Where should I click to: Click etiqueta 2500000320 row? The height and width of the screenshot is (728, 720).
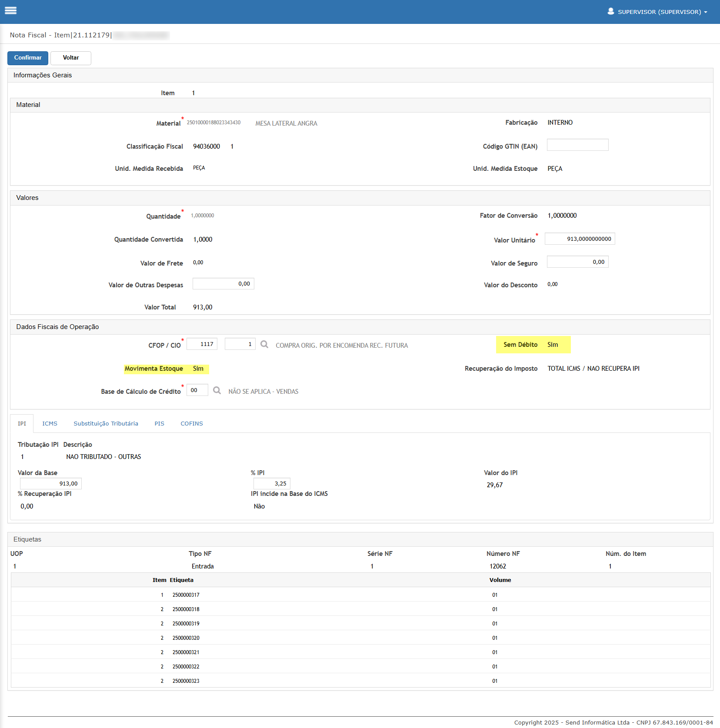pos(360,638)
